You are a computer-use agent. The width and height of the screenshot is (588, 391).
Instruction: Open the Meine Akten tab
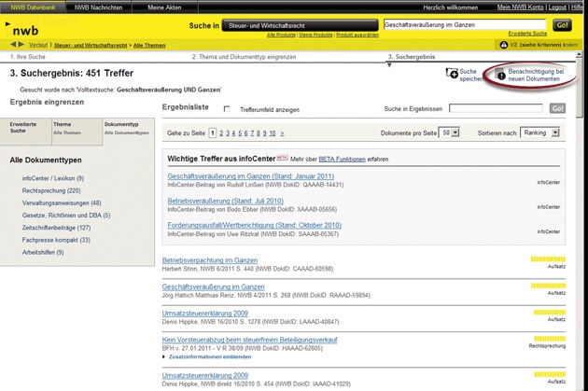[166, 7]
